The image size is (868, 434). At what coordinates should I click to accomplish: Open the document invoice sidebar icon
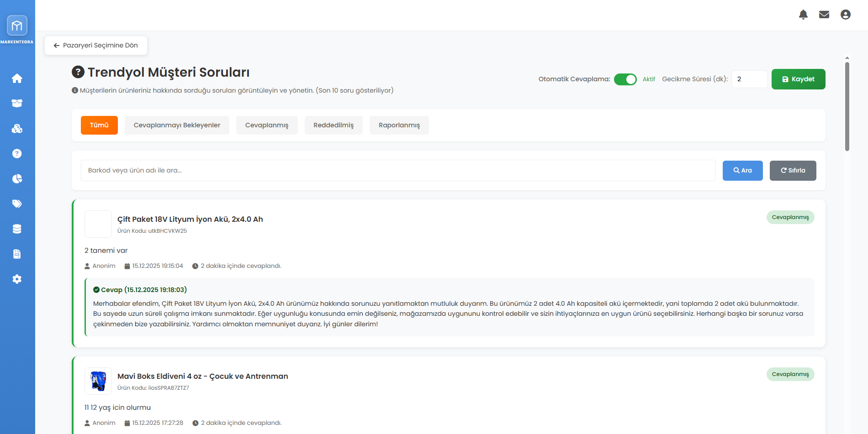click(x=17, y=254)
